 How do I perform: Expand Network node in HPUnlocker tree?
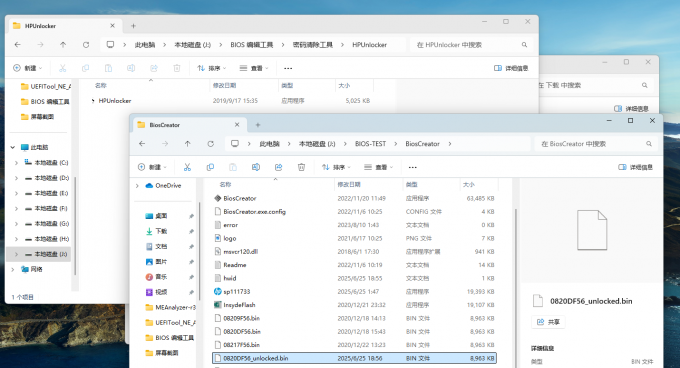click(x=13, y=269)
